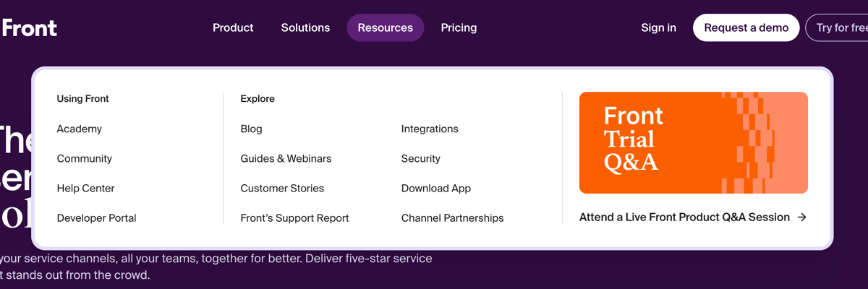
Task: Collapse the Resources dropdown menu
Action: coord(385,28)
